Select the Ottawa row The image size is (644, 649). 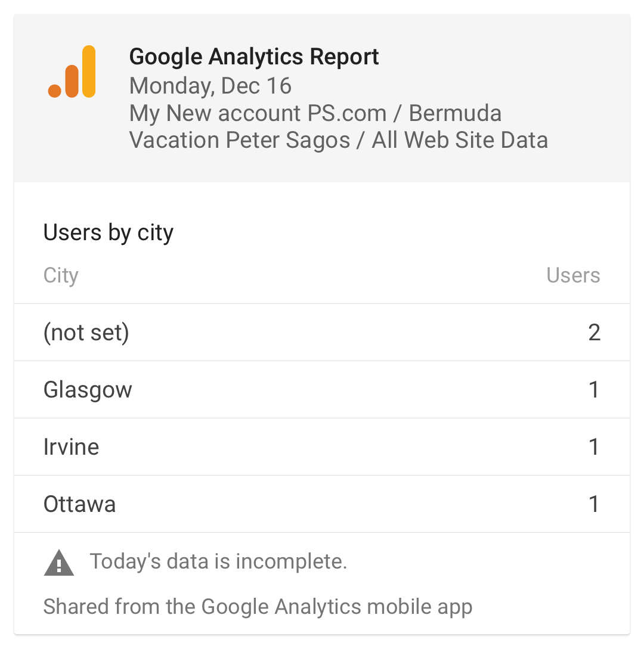(x=322, y=504)
